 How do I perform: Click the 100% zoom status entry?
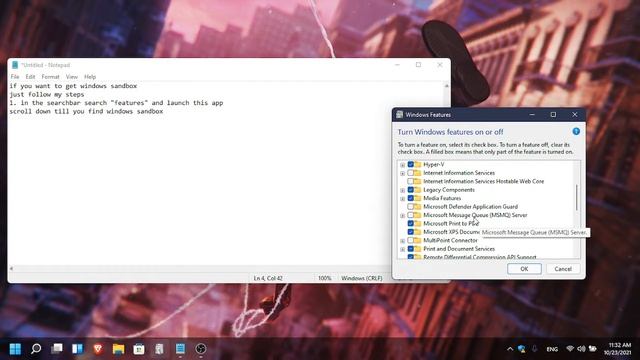(x=324, y=278)
